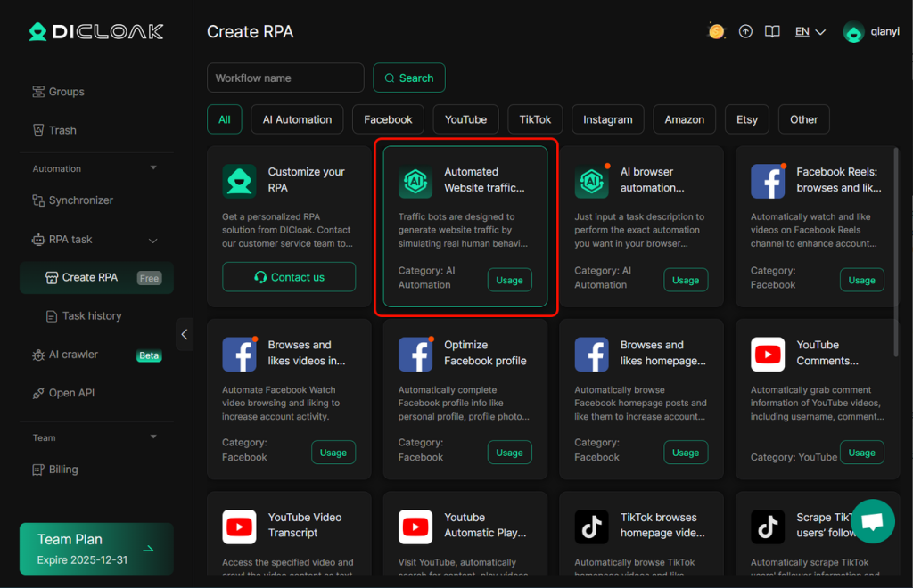Image resolution: width=913 pixels, height=588 pixels.
Task: Click Usage on Browses and likes videos card
Action: [x=333, y=453]
